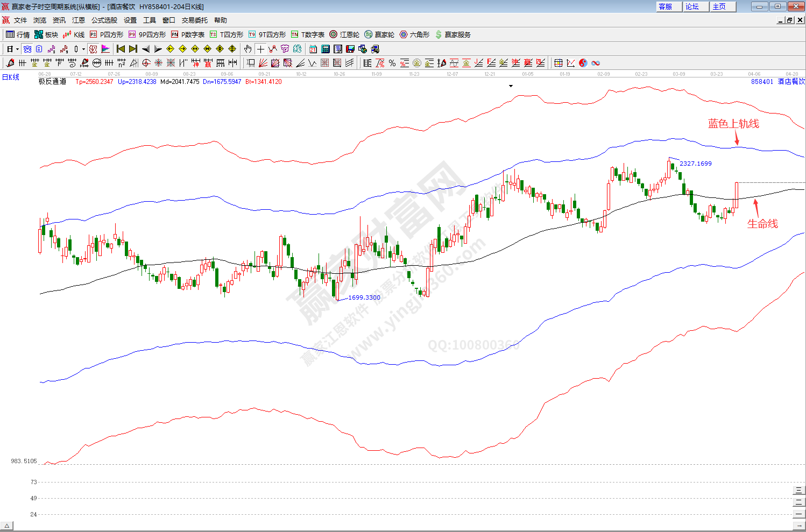Screen dimensions: 806x532
Task: Select the hand pan tool
Action: tap(248, 49)
